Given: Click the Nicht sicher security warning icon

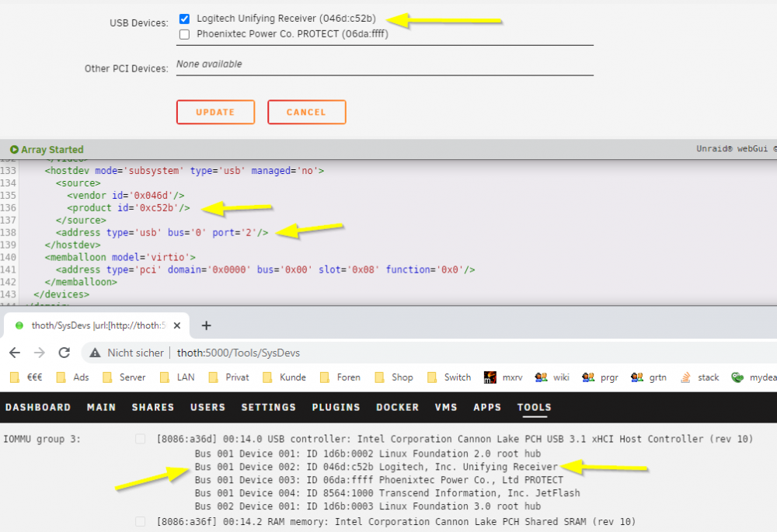Looking at the screenshot, I should click(95, 353).
